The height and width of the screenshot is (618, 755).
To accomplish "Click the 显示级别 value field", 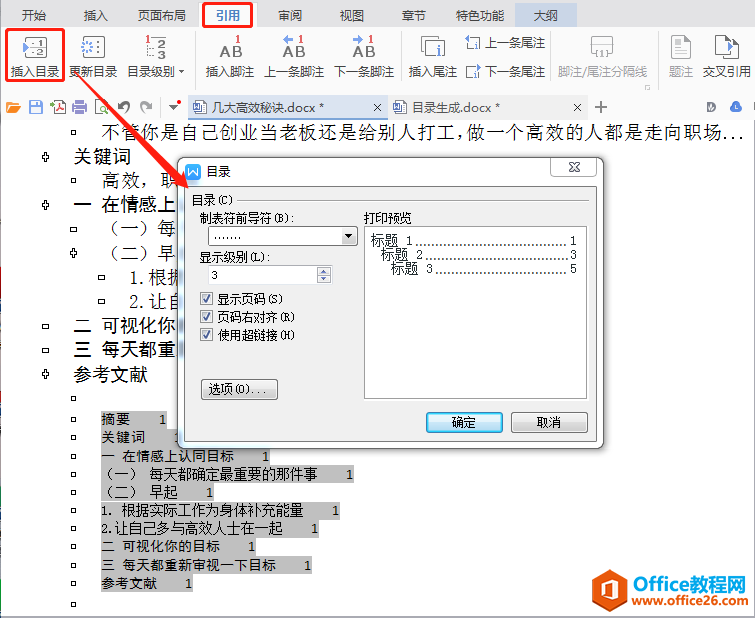I will pos(263,275).
